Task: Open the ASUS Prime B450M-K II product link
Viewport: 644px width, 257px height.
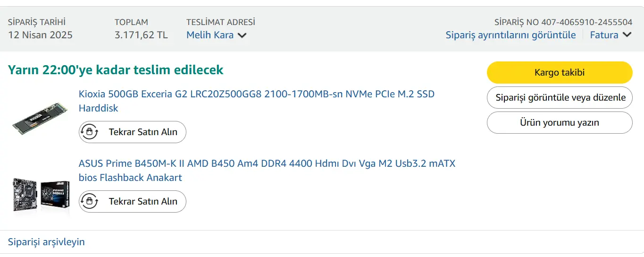Action: tap(267, 171)
